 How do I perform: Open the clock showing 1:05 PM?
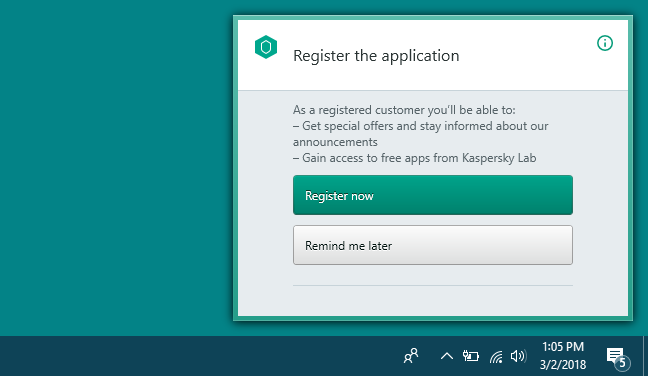coord(563,356)
